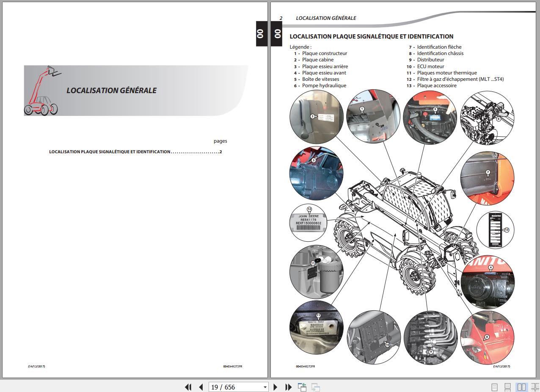This screenshot has width=540, height=392.
Task: Click the page number field showing 19 / 656
Action: tap(235, 387)
